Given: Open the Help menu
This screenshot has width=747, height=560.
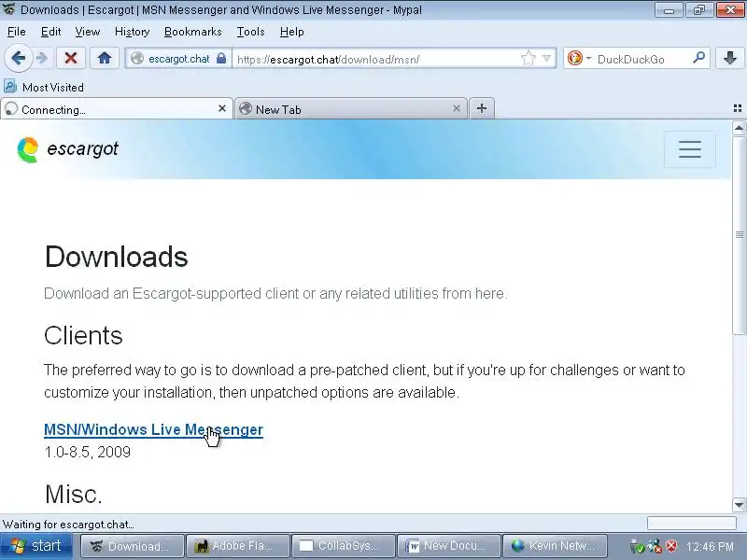Looking at the screenshot, I should (292, 32).
